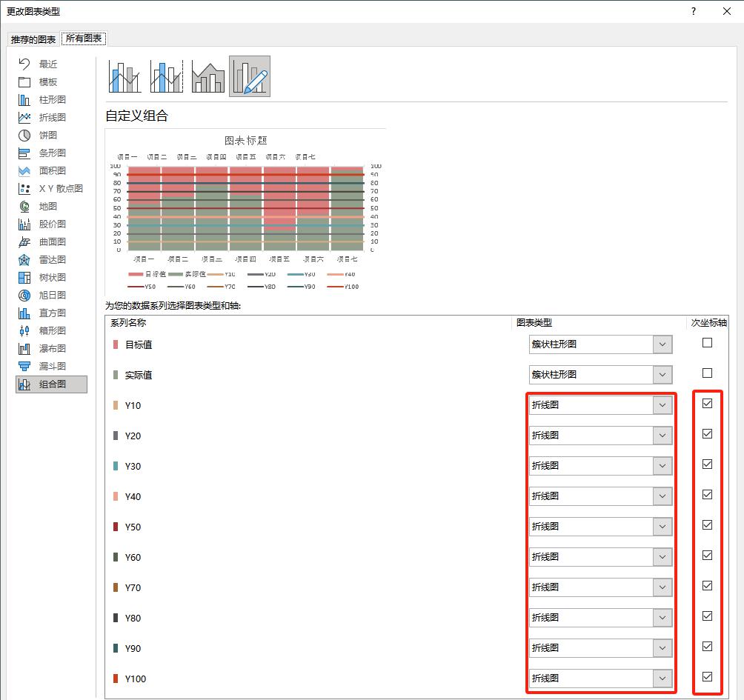Choose the Radar chart (雷达图) icon
The height and width of the screenshot is (700, 744).
click(x=24, y=260)
